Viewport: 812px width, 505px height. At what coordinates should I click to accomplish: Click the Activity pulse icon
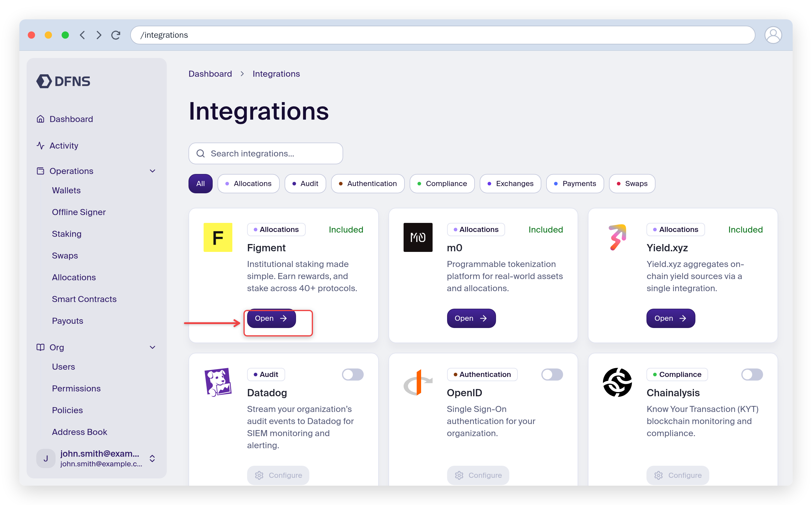click(40, 146)
